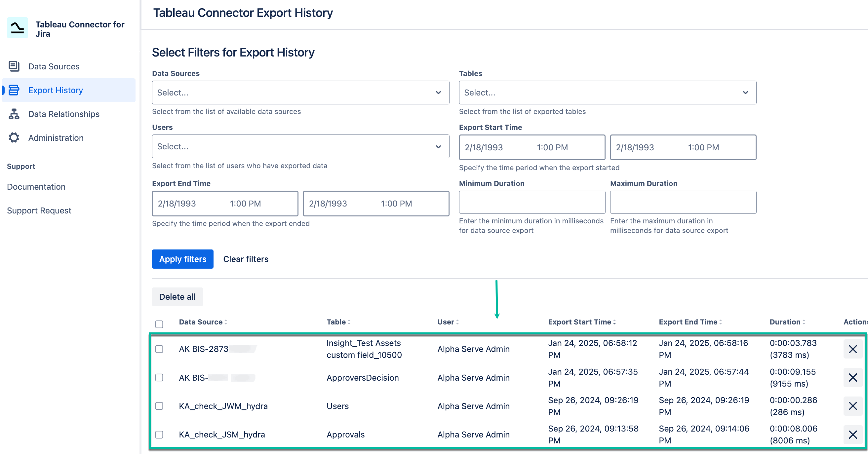868x454 pixels.
Task: Select the Data Sources icon in the sidebar
Action: 14,66
